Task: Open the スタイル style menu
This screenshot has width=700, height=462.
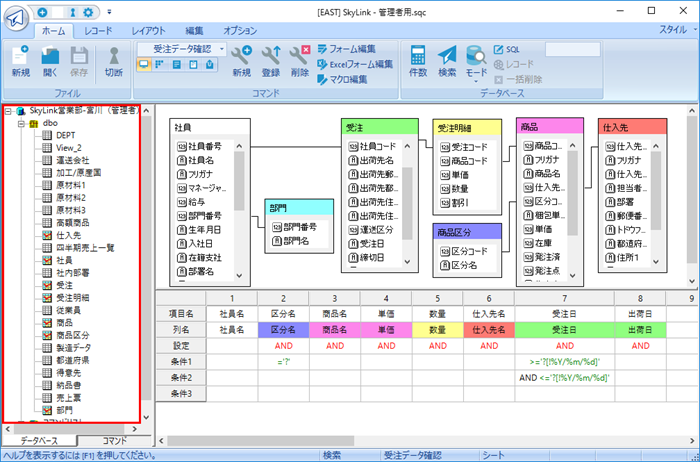Action: click(677, 30)
